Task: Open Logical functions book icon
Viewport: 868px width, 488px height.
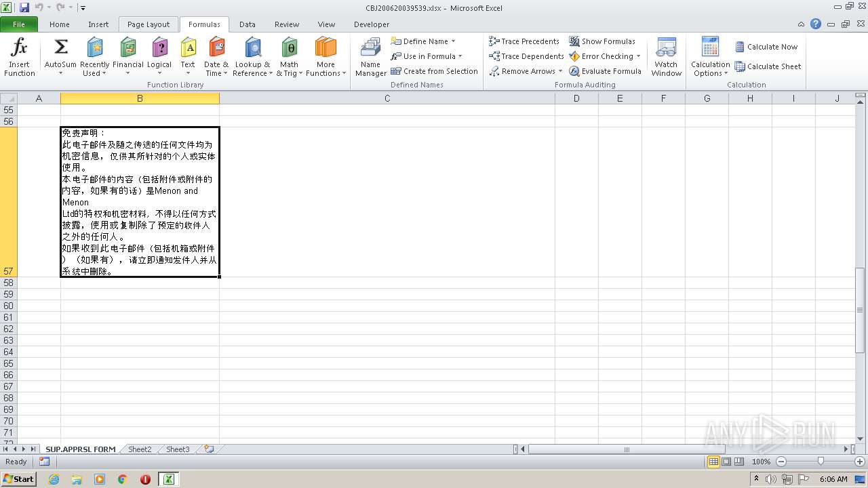Action: [x=159, y=47]
